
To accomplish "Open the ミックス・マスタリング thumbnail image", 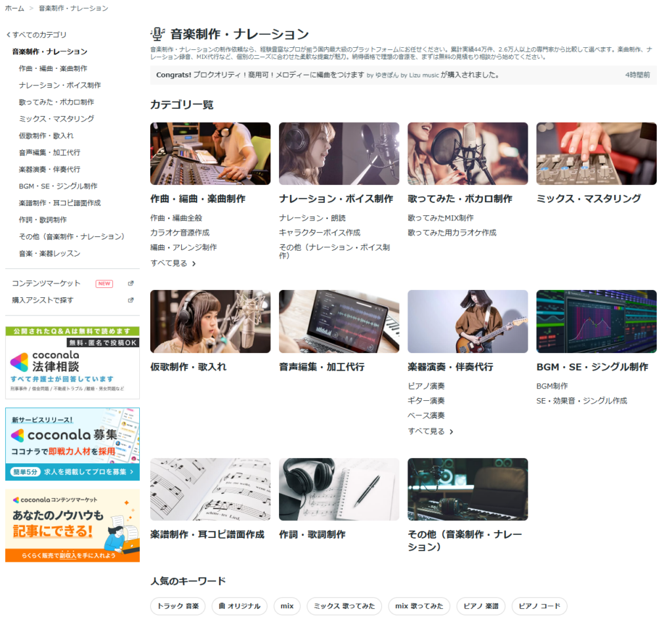I will tap(596, 154).
